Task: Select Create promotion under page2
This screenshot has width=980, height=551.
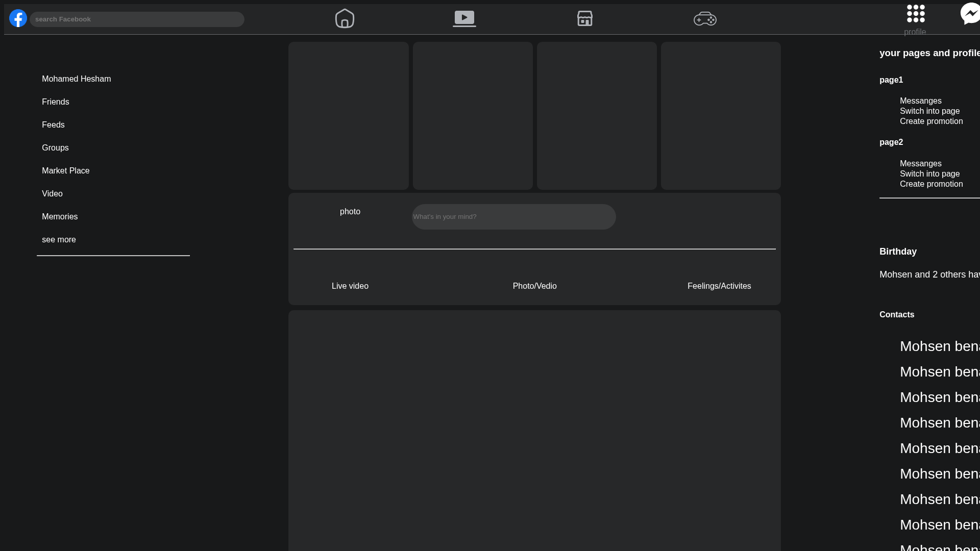Action: [x=931, y=184]
